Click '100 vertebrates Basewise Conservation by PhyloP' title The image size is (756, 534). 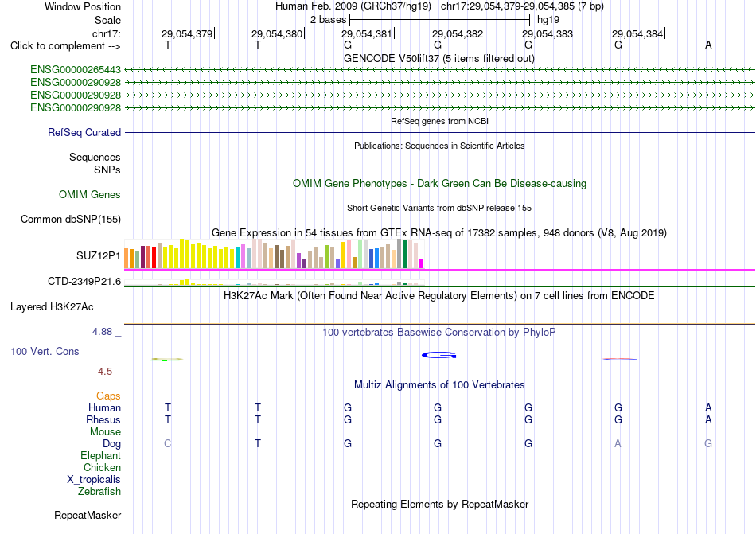[x=439, y=333]
